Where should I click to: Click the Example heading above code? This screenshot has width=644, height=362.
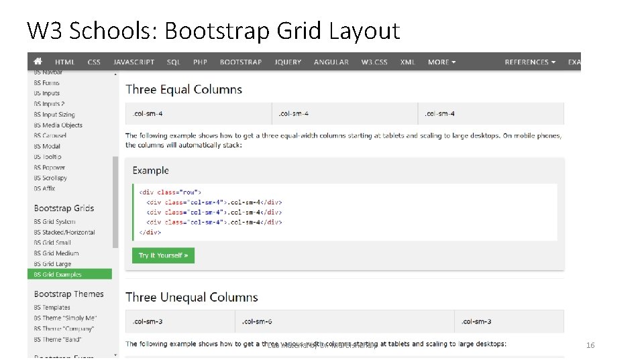[150, 170]
